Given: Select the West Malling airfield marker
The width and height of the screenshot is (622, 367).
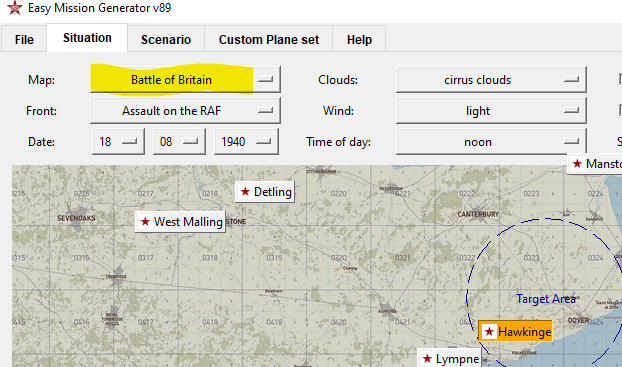Looking at the screenshot, I should coord(180,222).
